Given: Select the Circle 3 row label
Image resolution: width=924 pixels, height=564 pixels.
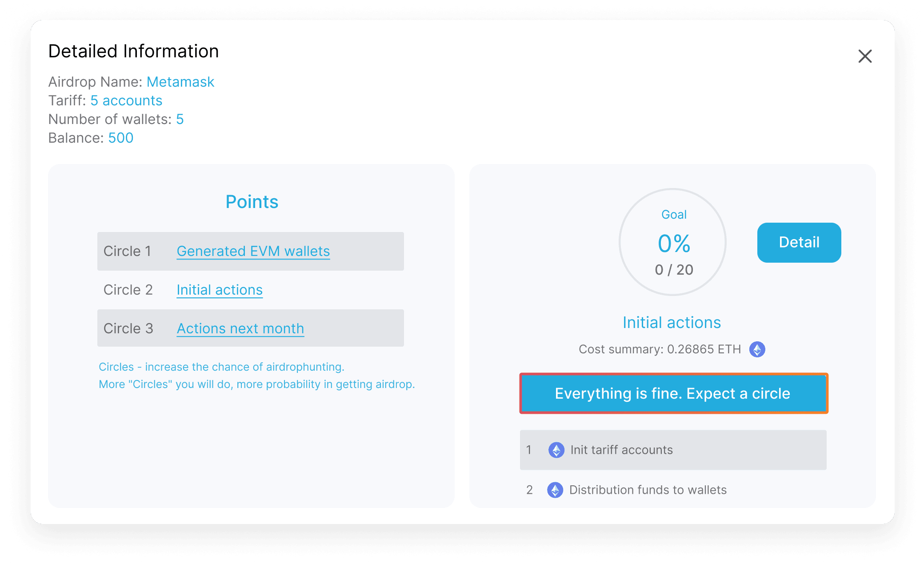Looking at the screenshot, I should [128, 328].
